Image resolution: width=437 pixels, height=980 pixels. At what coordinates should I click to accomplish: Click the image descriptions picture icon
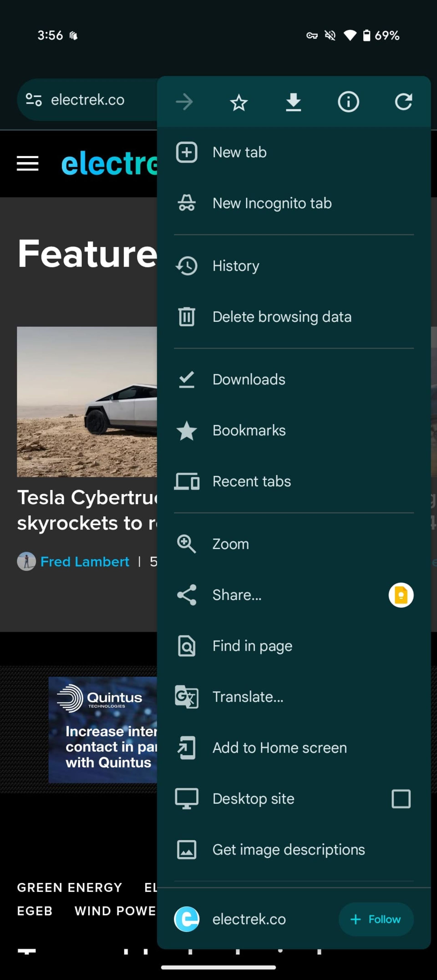coord(187,849)
